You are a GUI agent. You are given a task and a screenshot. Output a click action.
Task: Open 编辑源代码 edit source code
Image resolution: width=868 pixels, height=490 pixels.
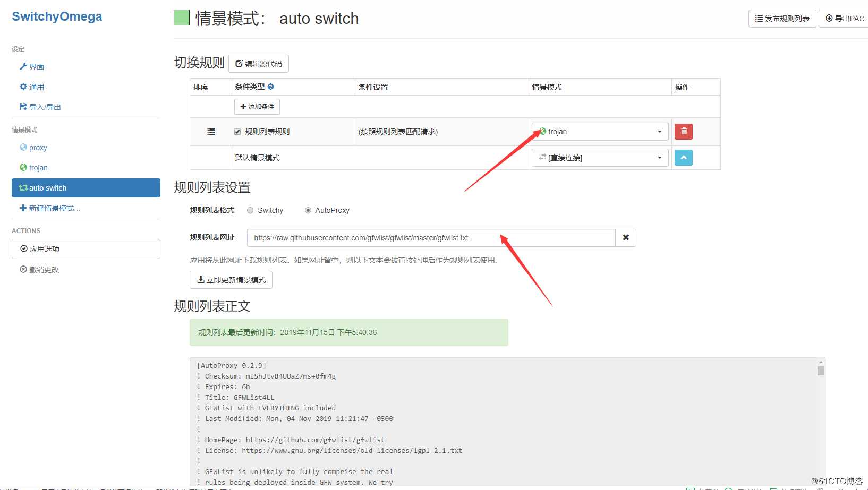(x=259, y=64)
